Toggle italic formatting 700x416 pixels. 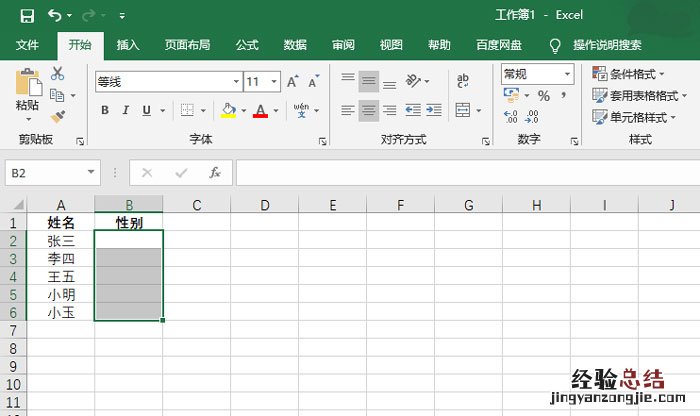125,110
